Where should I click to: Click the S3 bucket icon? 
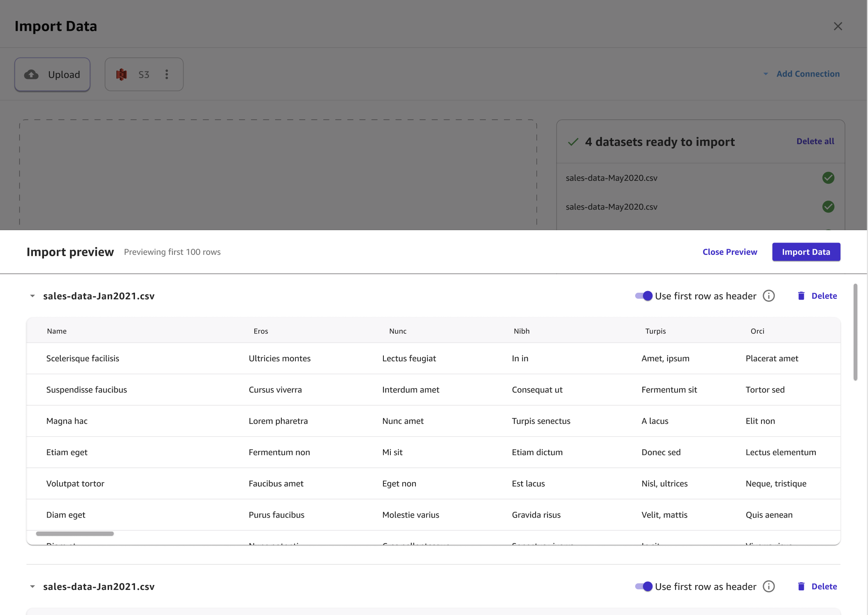[121, 74]
